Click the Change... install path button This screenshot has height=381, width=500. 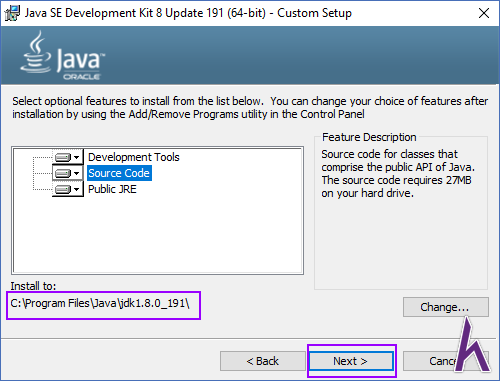coord(446,307)
